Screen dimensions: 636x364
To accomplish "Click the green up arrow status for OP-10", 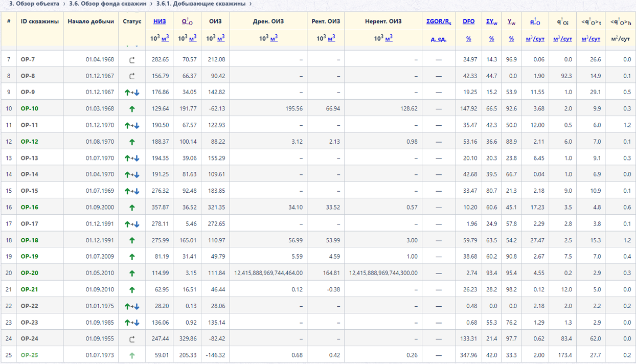I will click(132, 109).
